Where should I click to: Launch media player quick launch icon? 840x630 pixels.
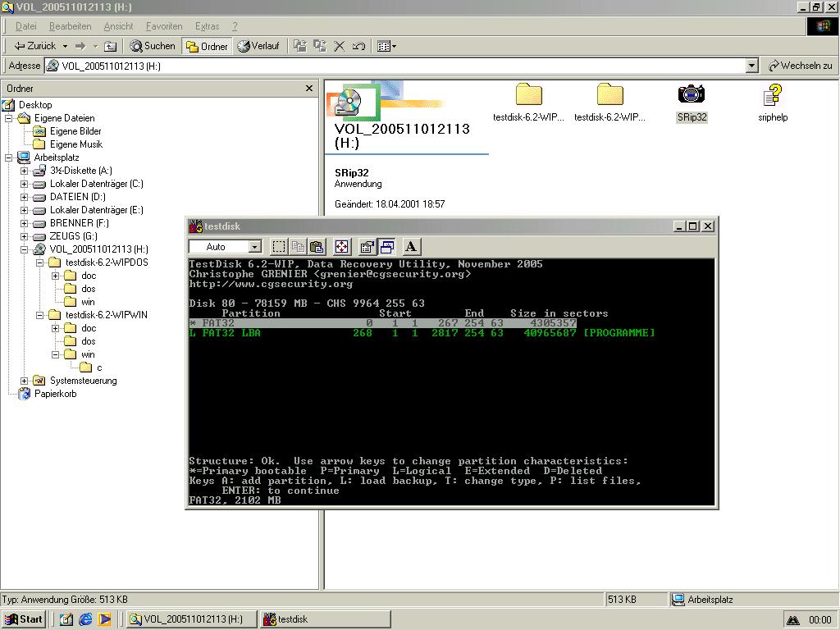[104, 619]
